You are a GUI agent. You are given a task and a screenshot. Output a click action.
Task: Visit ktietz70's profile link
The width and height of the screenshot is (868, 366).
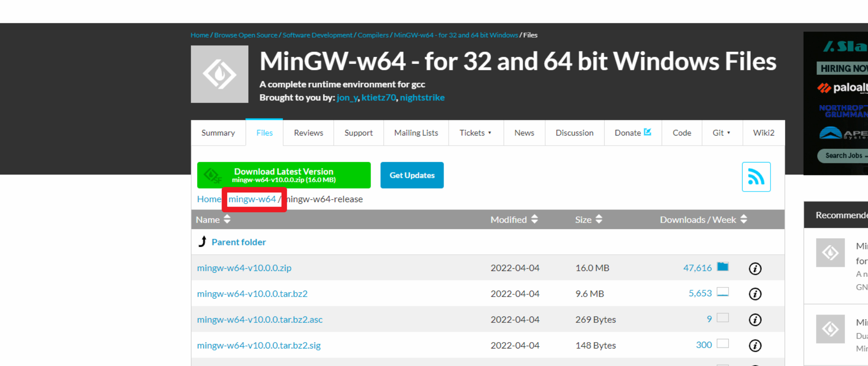tap(378, 97)
